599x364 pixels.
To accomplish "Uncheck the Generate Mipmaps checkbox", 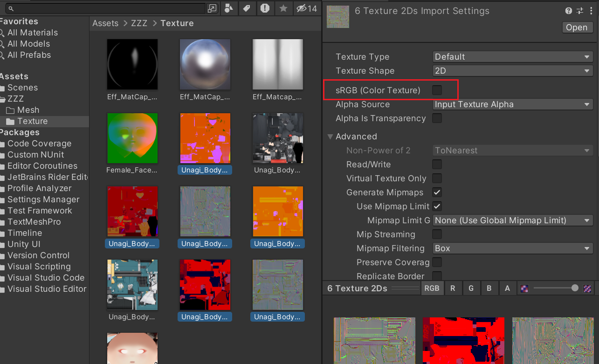I will tap(437, 192).
